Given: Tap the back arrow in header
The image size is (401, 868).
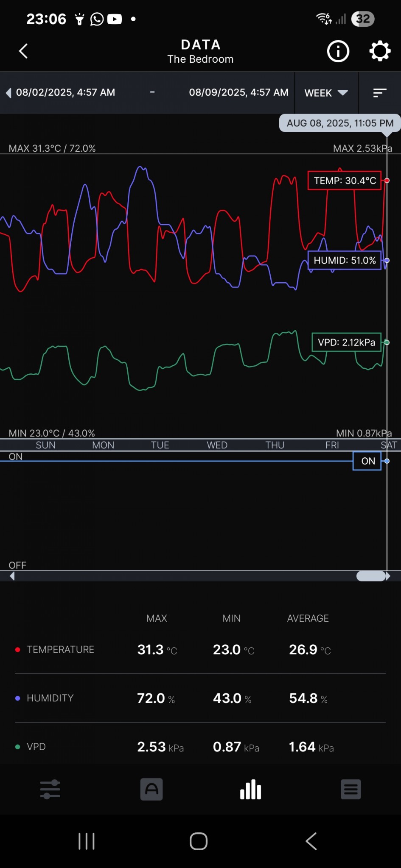Looking at the screenshot, I should tap(23, 51).
